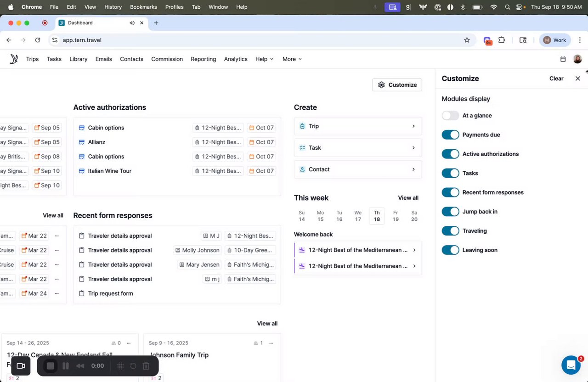Click the three-dot menu on Johnson Family Trip
588x382 pixels.
point(271,343)
